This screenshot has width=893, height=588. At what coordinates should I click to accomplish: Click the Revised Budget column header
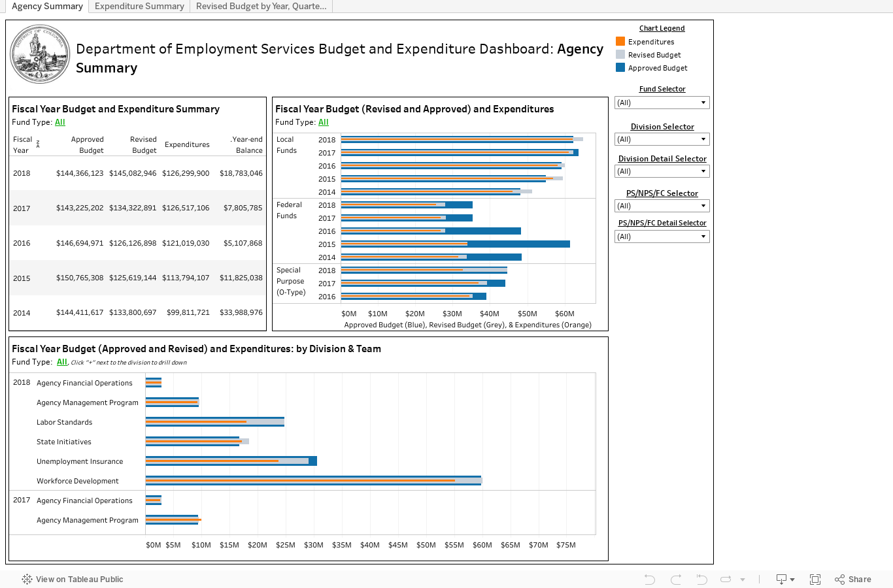pos(143,144)
